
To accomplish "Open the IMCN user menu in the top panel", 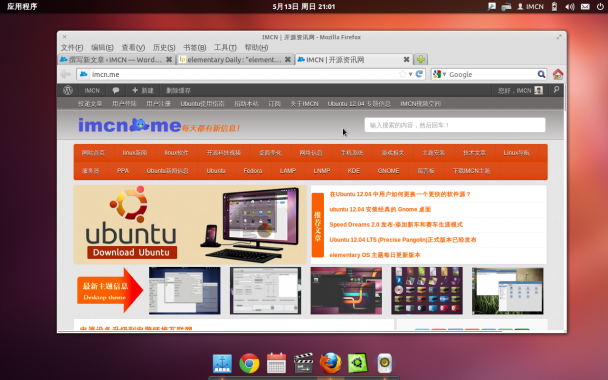I will tap(530, 7).
